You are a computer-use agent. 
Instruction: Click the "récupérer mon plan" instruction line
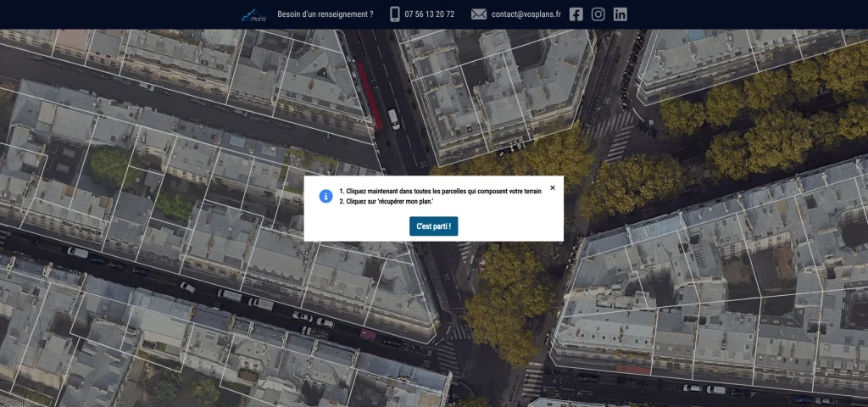(x=389, y=202)
